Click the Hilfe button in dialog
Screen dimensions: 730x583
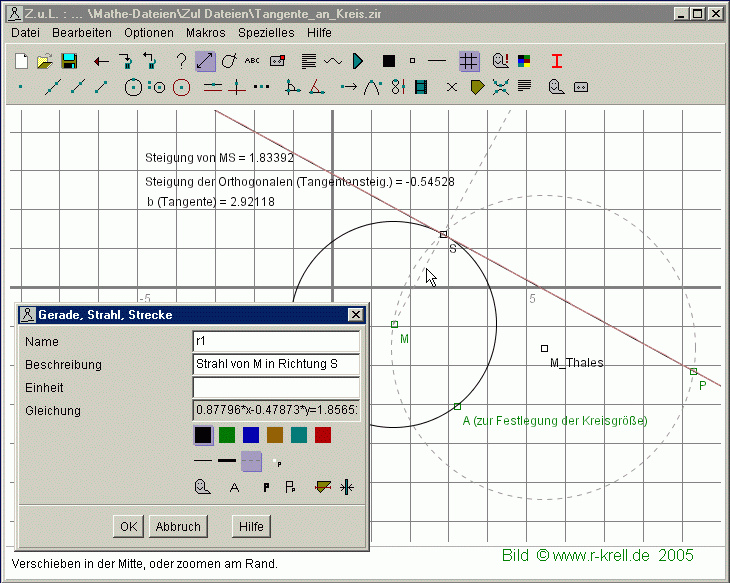251,526
